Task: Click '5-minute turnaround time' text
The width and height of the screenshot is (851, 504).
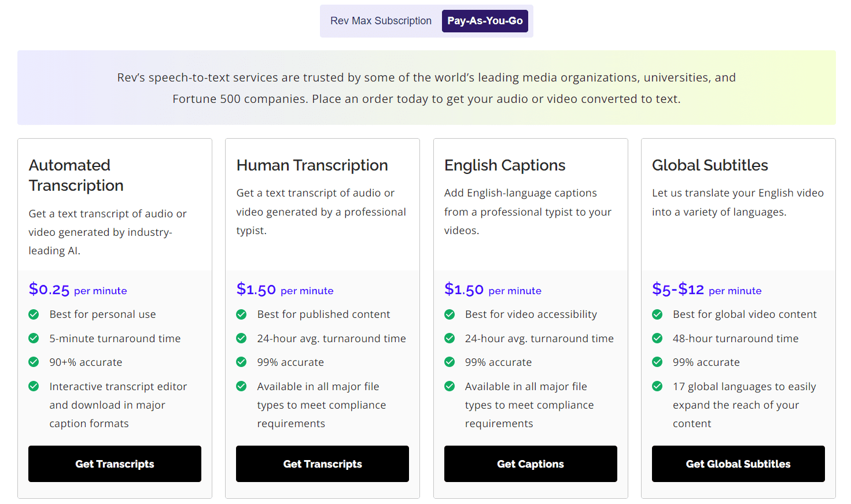Action: 115,339
